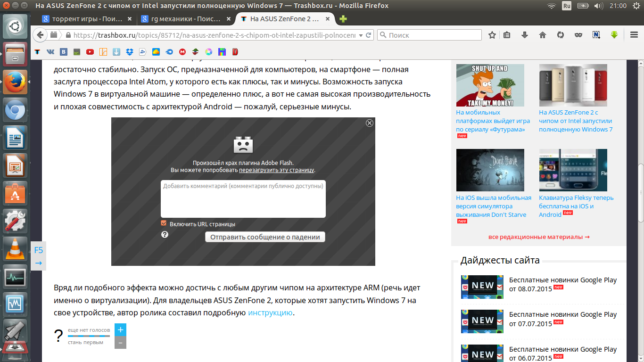The width and height of the screenshot is (644, 362).
Task: Open the ASUS ZenFone phones thumbnail
Action: click(x=573, y=85)
